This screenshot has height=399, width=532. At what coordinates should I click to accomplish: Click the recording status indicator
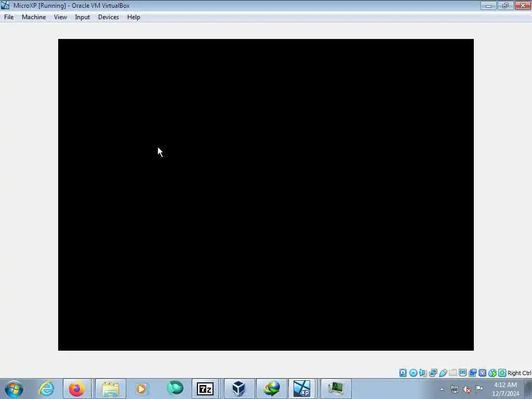coord(472,373)
